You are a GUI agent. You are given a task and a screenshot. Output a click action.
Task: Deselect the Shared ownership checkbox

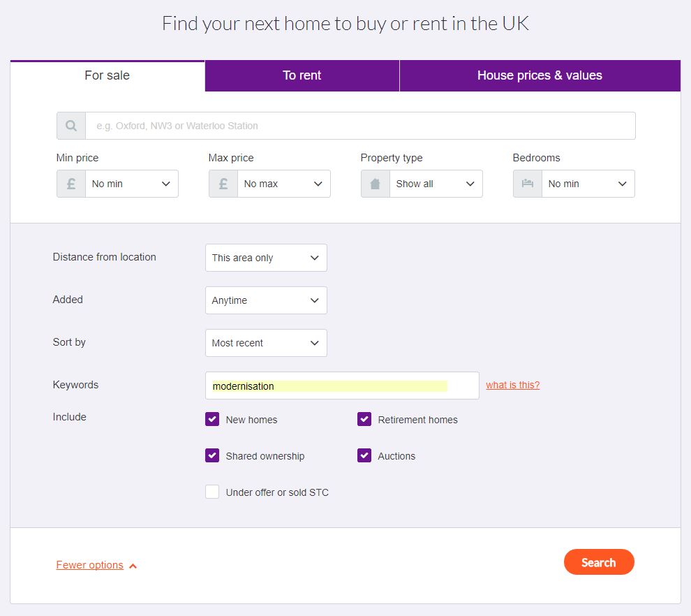[x=212, y=455]
